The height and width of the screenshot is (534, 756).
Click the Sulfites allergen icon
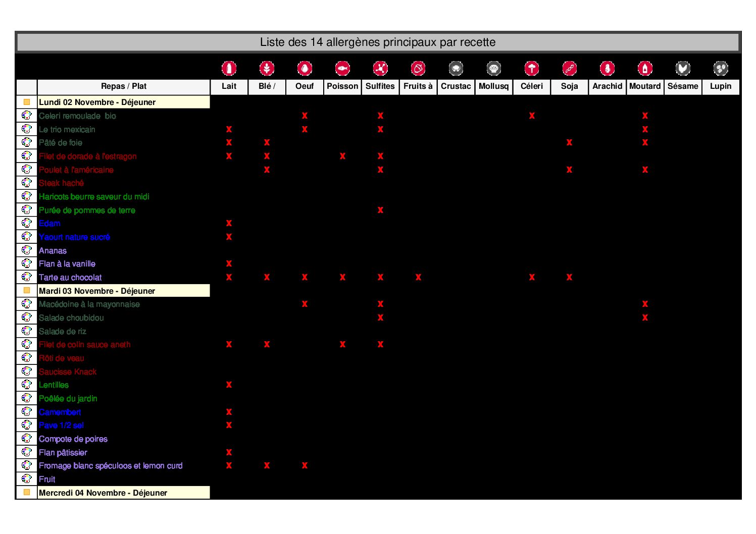(x=380, y=68)
